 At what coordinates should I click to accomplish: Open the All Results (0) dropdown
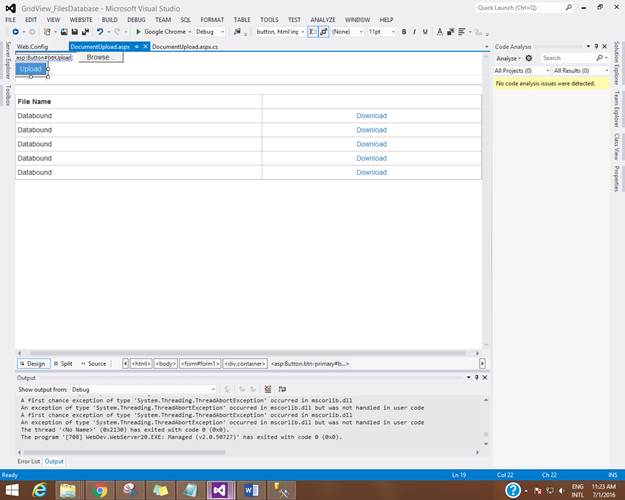581,71
